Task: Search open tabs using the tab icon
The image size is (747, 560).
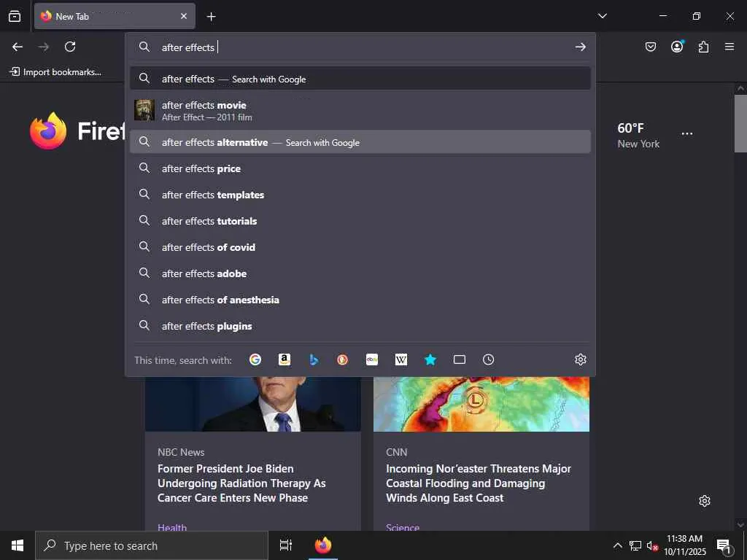Action: (x=460, y=359)
